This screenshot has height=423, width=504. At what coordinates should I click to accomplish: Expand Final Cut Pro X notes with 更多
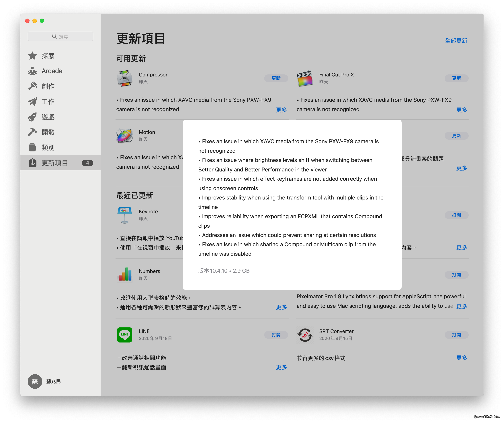click(x=462, y=110)
